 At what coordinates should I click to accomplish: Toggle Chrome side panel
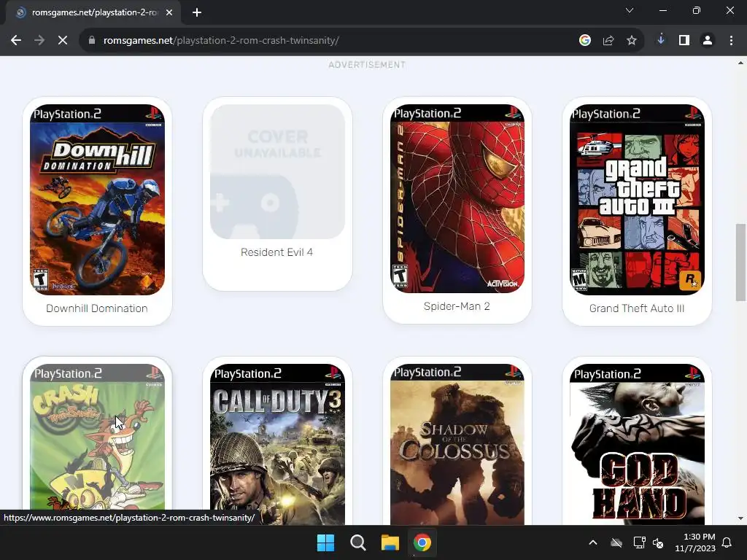click(684, 41)
